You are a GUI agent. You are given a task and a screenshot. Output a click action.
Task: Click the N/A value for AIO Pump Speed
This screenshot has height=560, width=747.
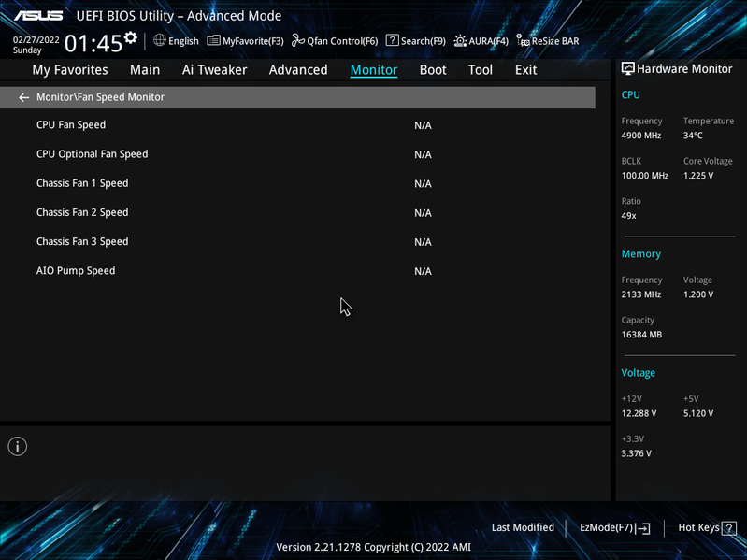(423, 271)
